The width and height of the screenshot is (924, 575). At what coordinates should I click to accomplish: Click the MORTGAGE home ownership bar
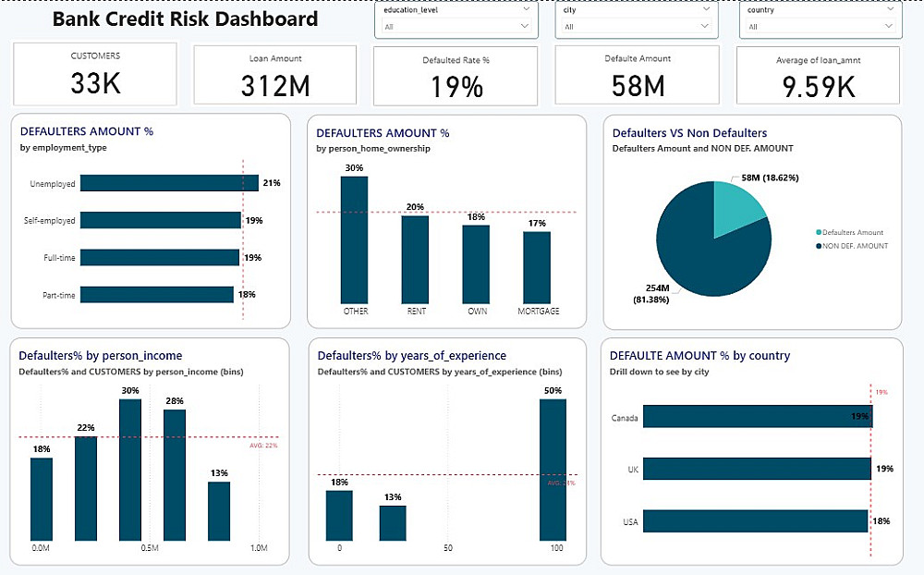tap(537, 268)
